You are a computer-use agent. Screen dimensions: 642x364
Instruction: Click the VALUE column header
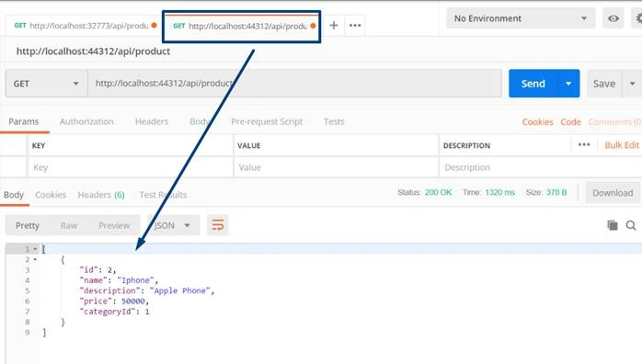(x=249, y=145)
